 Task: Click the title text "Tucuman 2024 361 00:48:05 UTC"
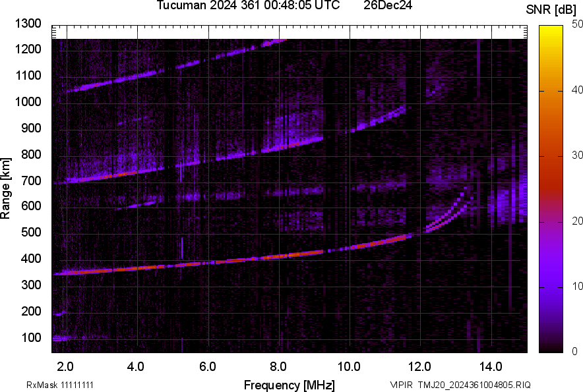coord(248,5)
